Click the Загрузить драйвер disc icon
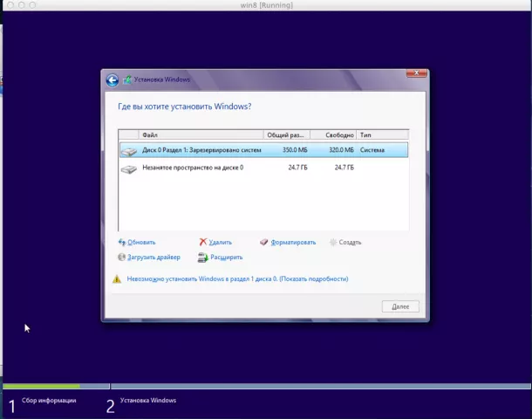Viewport: 532px width, 419px height. (121, 258)
